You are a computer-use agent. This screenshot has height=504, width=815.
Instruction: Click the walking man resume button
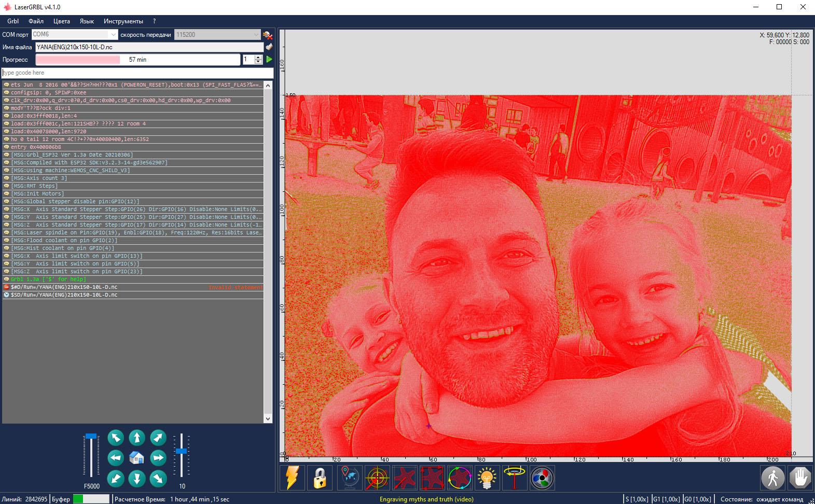tap(772, 478)
